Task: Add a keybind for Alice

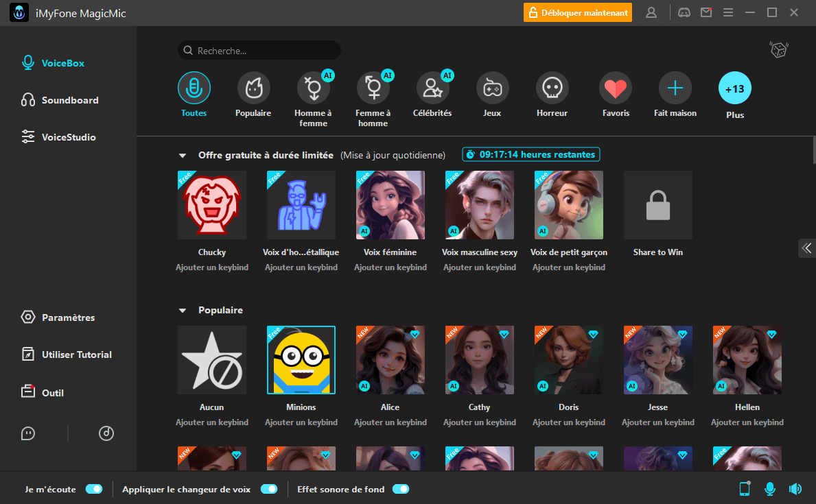Action: pos(390,422)
